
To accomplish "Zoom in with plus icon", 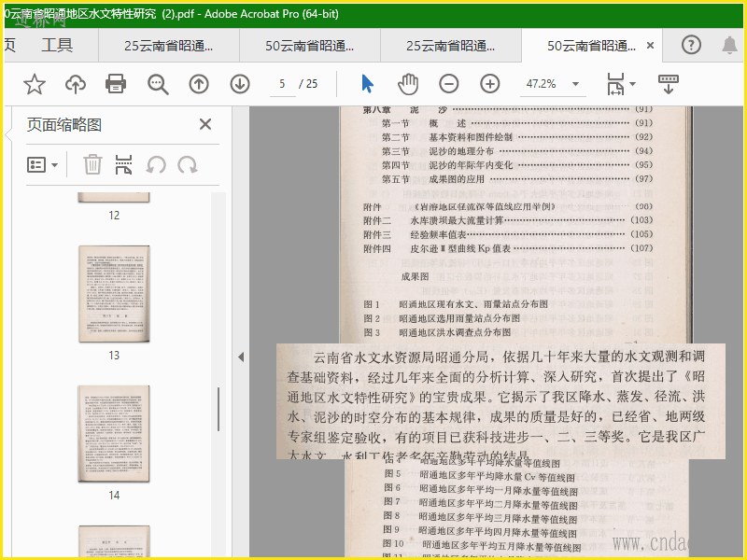I will coord(489,84).
